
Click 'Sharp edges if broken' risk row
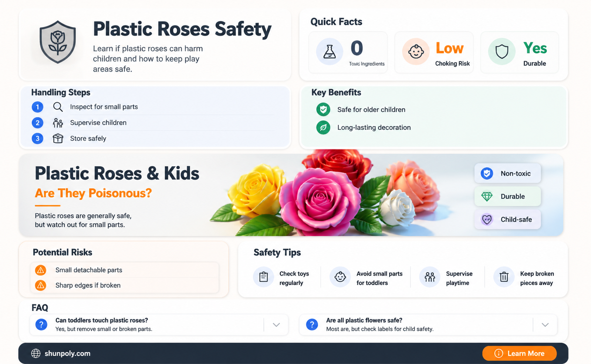[x=125, y=285]
